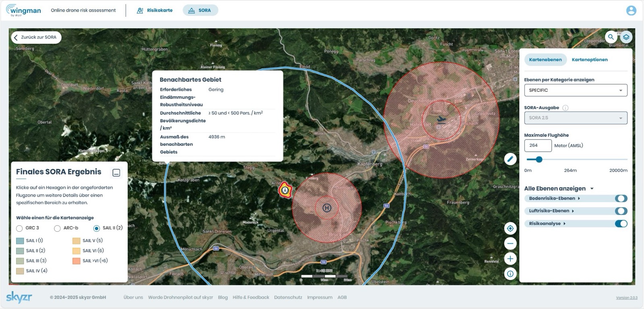The width and height of the screenshot is (644, 309).
Task: Select the ARC-b radio button
Action: (x=57, y=229)
